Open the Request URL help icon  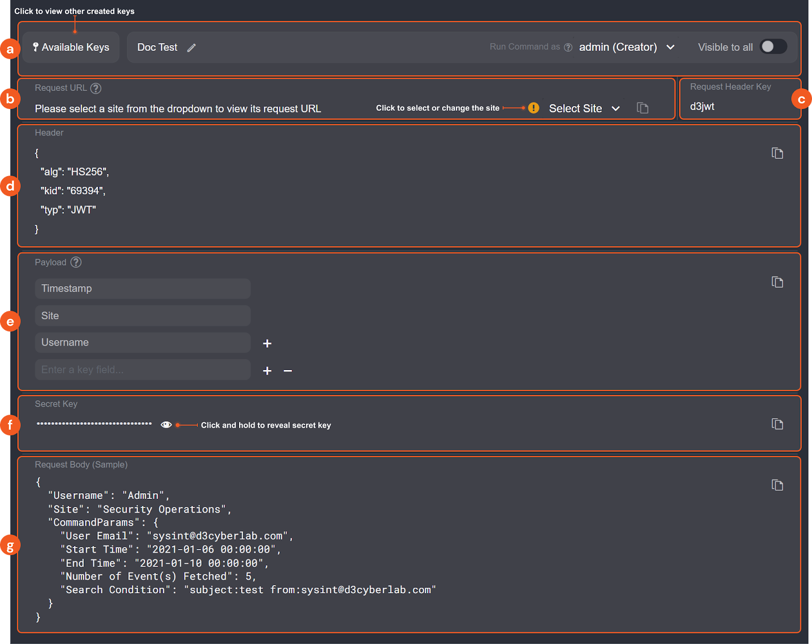(x=96, y=88)
